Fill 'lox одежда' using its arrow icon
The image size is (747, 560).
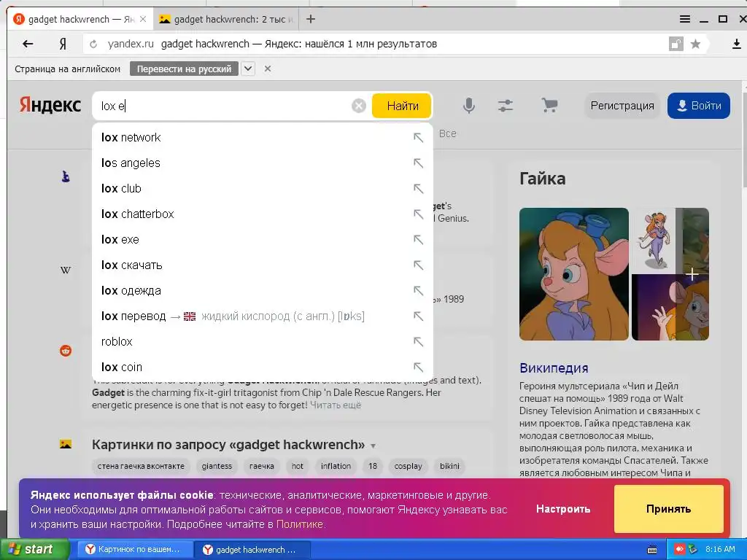coord(418,290)
